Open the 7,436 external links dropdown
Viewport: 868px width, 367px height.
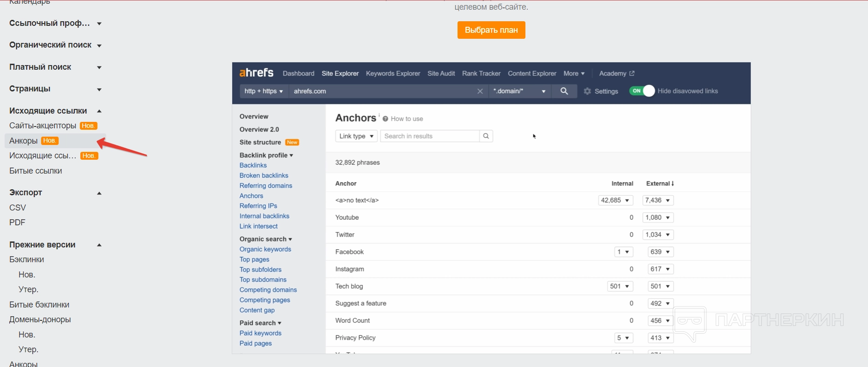(x=658, y=200)
